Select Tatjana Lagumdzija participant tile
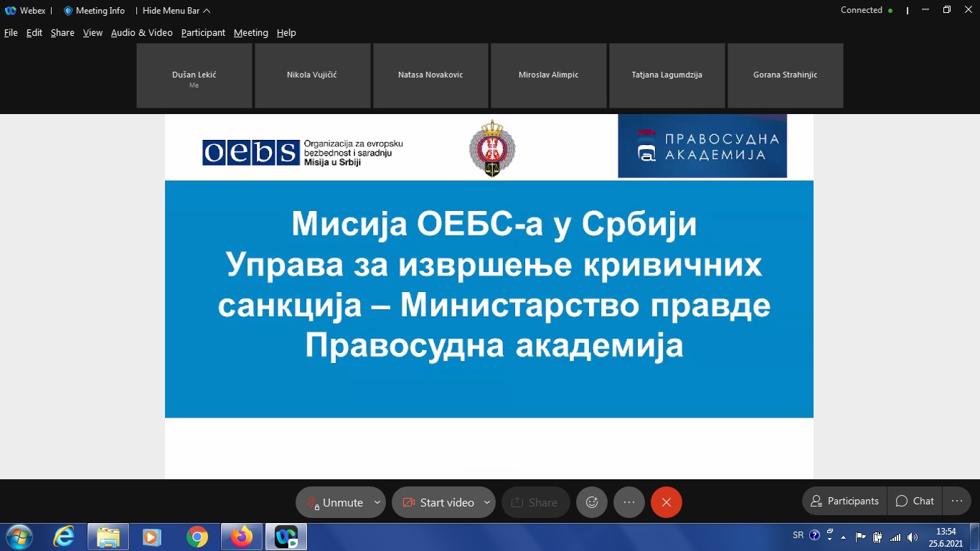The height and width of the screenshot is (551, 980). pyautogui.click(x=666, y=75)
